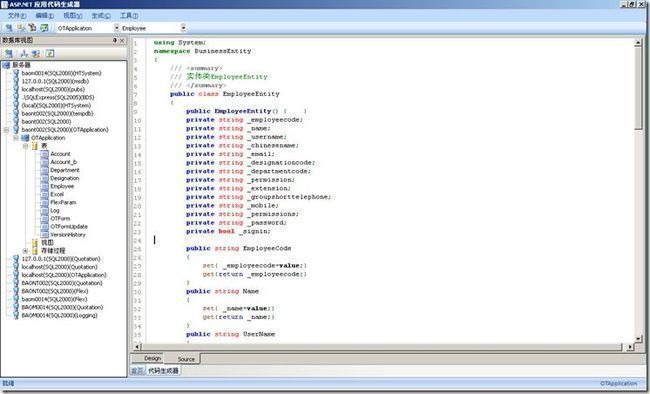Select the Excel table node
The width and height of the screenshot is (650, 394).
click(x=57, y=194)
